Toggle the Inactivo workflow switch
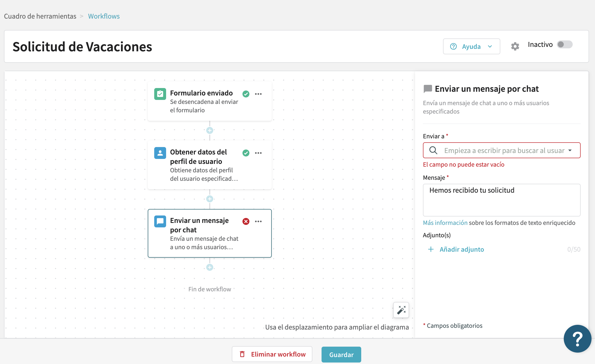595x364 pixels. (565, 45)
